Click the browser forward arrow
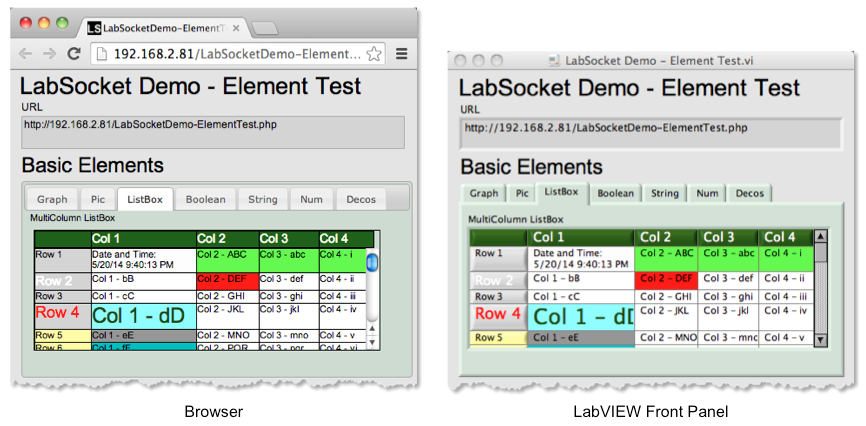This screenshot has height=426, width=866. [x=49, y=54]
